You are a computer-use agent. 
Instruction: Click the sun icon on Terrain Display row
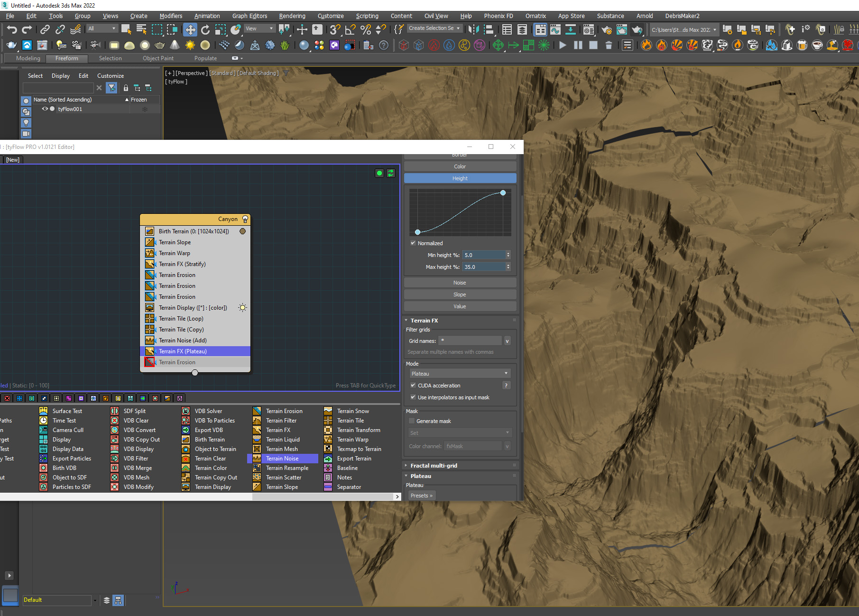[242, 308]
